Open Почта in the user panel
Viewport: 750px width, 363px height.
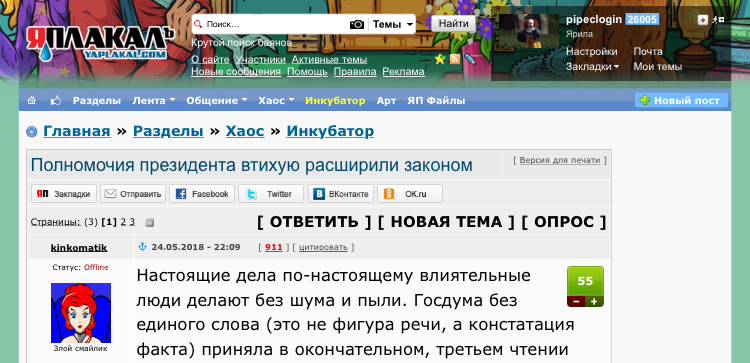(648, 52)
